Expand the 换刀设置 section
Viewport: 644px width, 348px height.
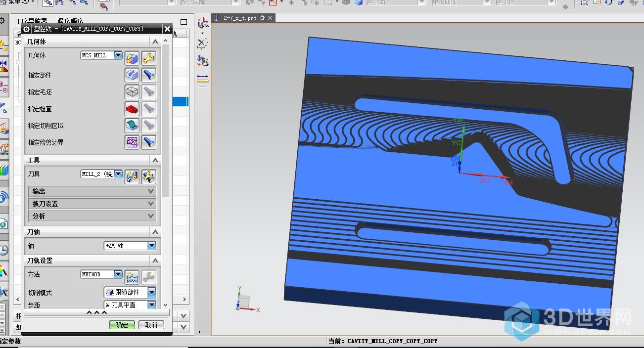(92, 204)
